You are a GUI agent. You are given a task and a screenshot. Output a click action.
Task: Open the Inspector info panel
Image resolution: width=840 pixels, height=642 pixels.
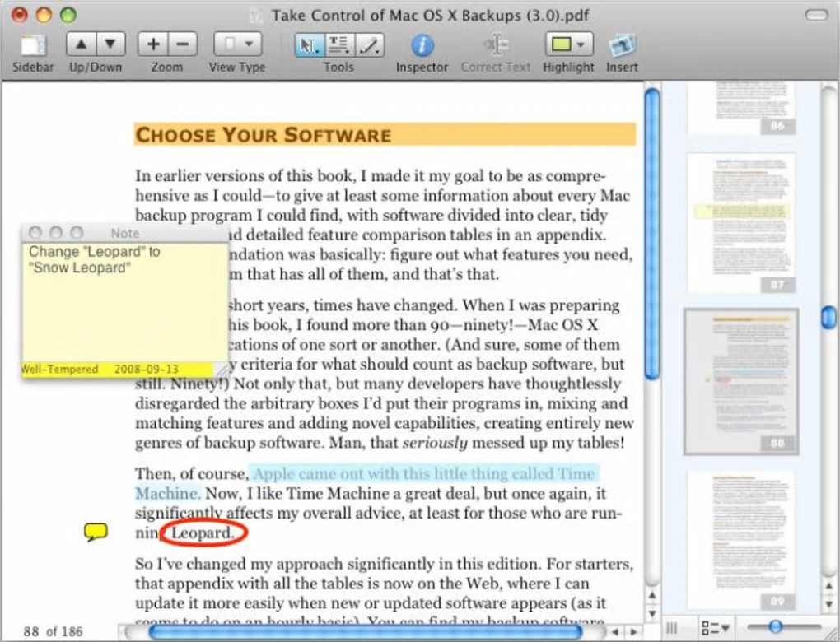(x=422, y=45)
